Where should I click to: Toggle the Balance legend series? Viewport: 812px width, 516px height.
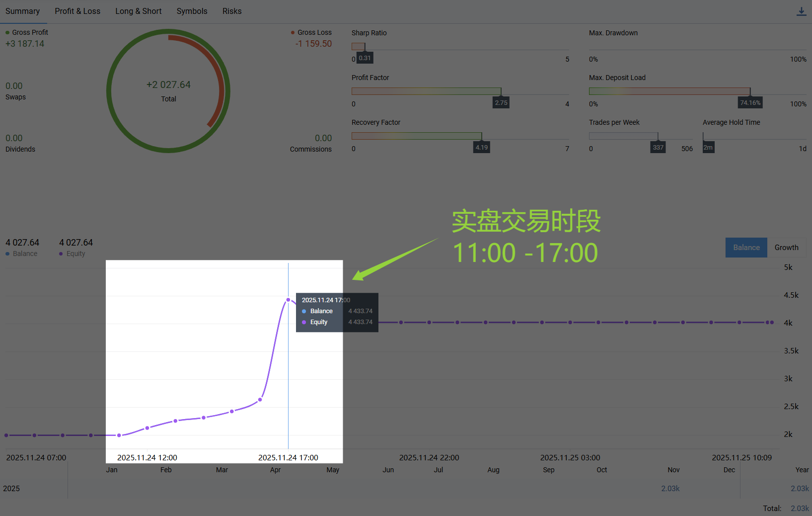point(21,254)
